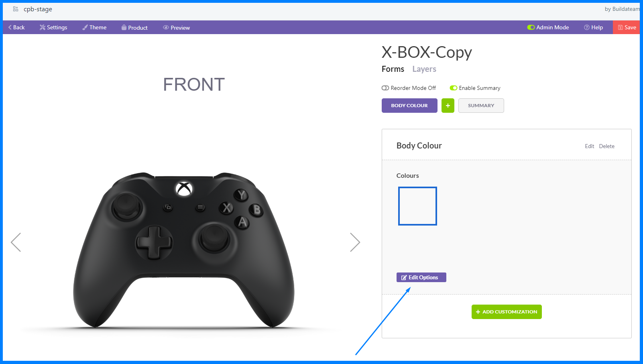Click the red Save button
The width and height of the screenshot is (643, 364).
(627, 27)
